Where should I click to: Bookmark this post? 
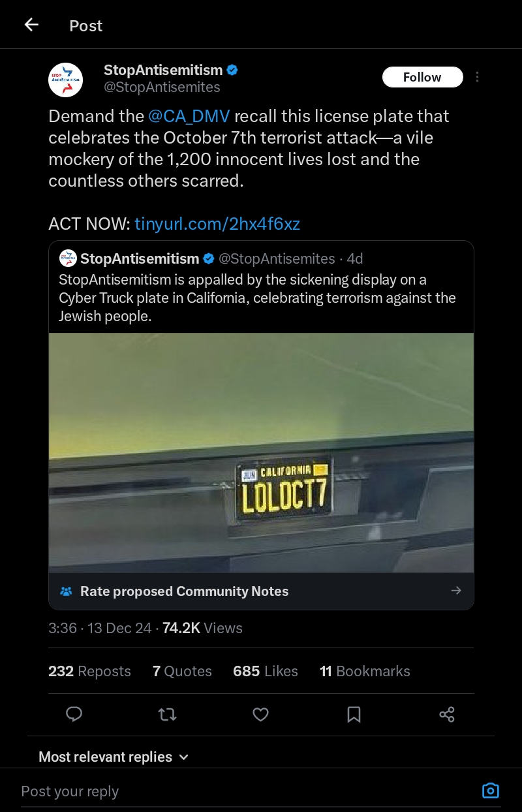pyautogui.click(x=354, y=715)
